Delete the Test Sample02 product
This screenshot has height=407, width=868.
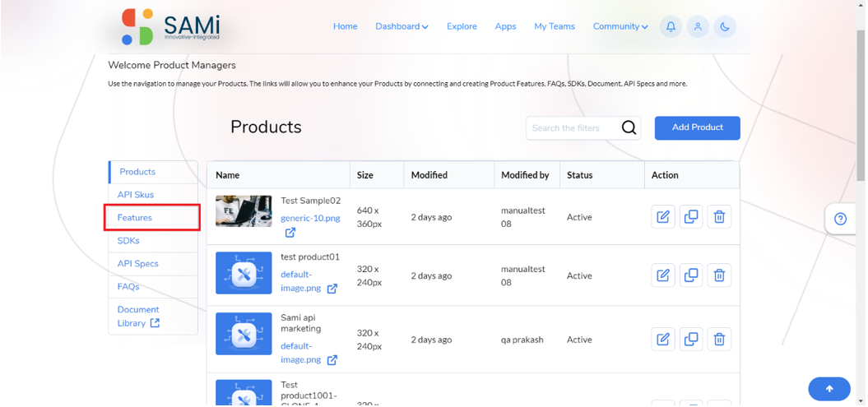pos(719,217)
